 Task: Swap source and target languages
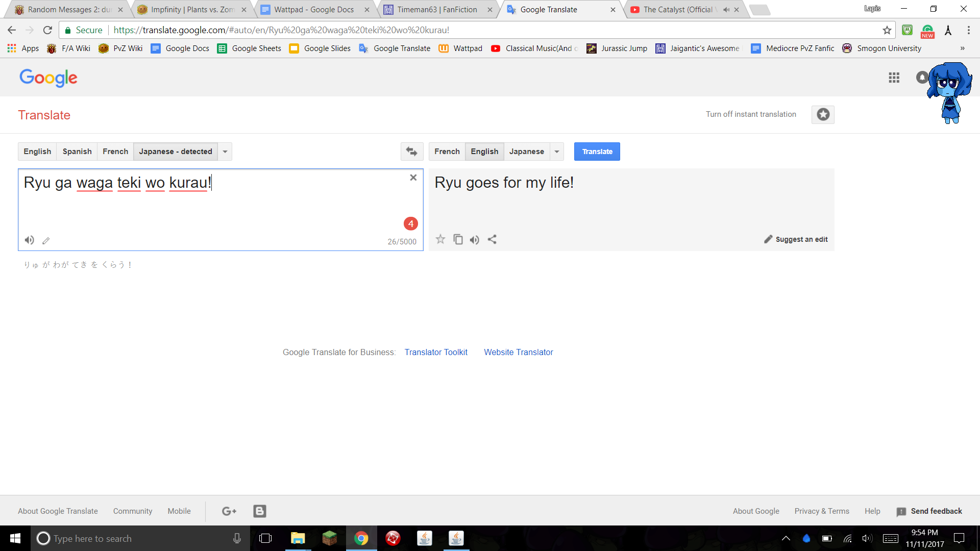pos(411,152)
